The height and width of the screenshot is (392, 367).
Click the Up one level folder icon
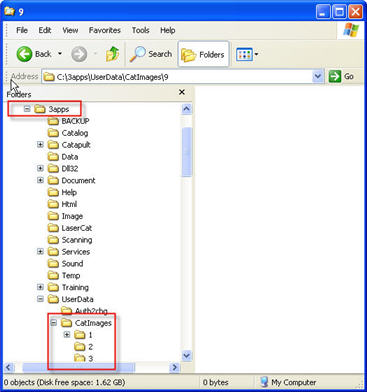pos(112,54)
